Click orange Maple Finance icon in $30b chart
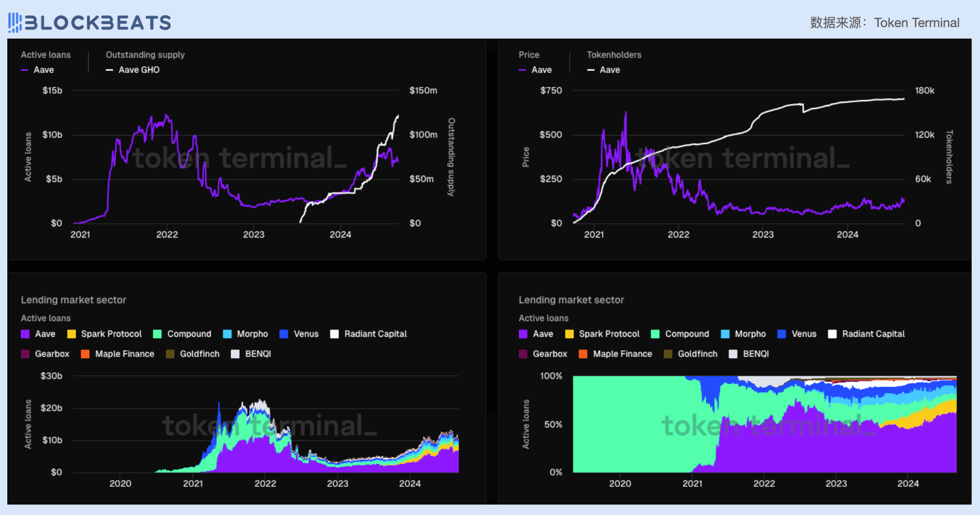980x515 pixels. (85, 354)
